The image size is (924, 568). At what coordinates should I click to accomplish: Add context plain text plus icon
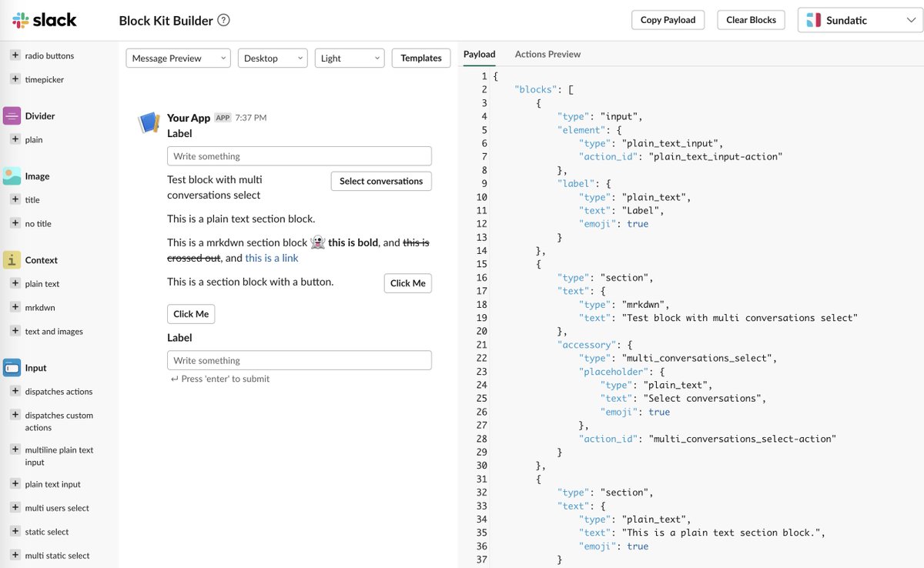pos(15,283)
